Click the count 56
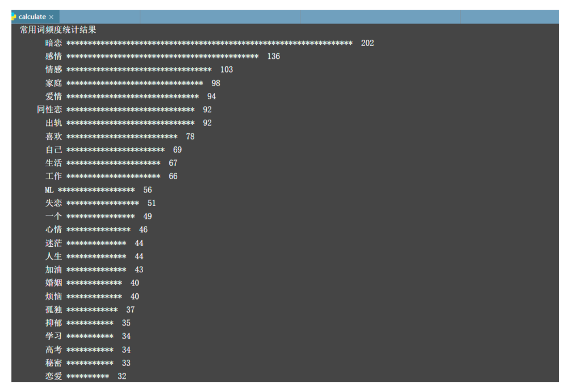This screenshot has width=569, height=392. pos(148,189)
